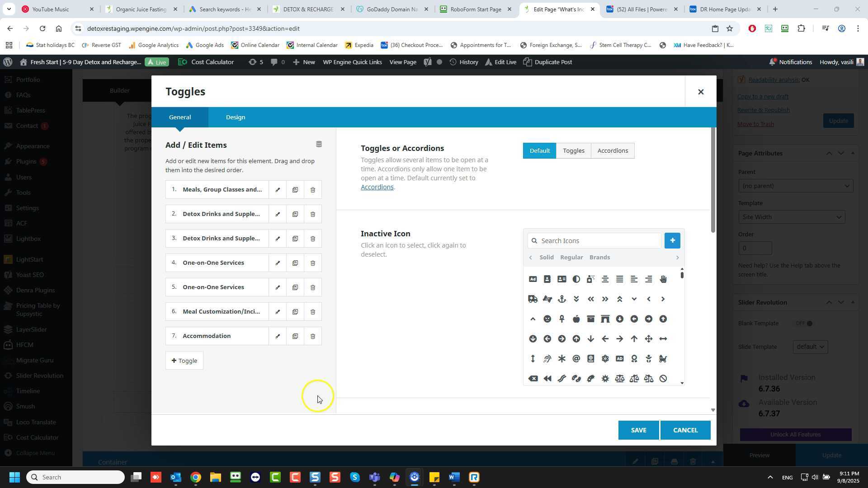Follow the Accordions link in description
The width and height of the screenshot is (868, 488).
pos(377,187)
